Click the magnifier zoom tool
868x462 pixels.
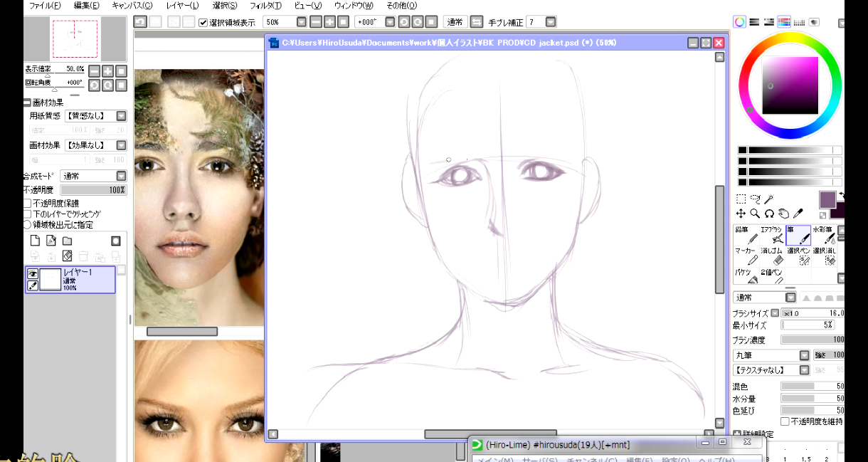click(755, 213)
